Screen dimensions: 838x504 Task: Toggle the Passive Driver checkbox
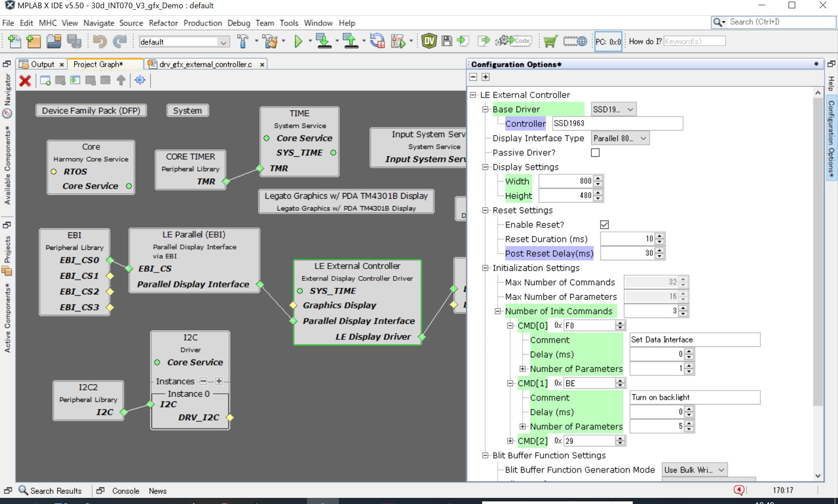pyautogui.click(x=595, y=152)
